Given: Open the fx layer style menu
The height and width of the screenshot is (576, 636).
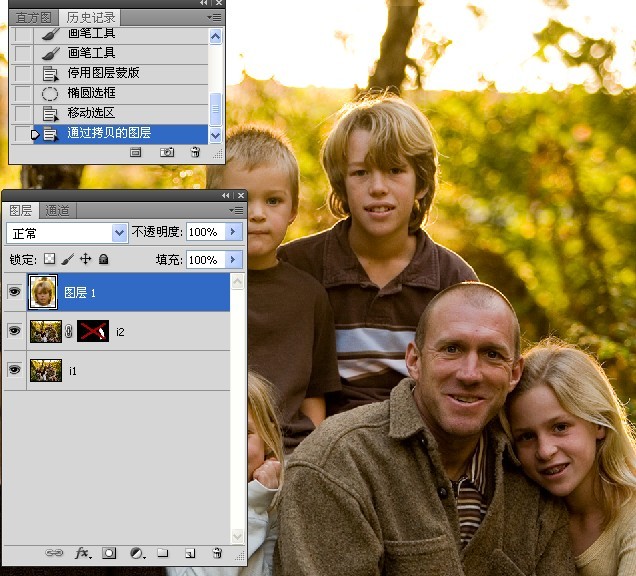Looking at the screenshot, I should click(83, 553).
